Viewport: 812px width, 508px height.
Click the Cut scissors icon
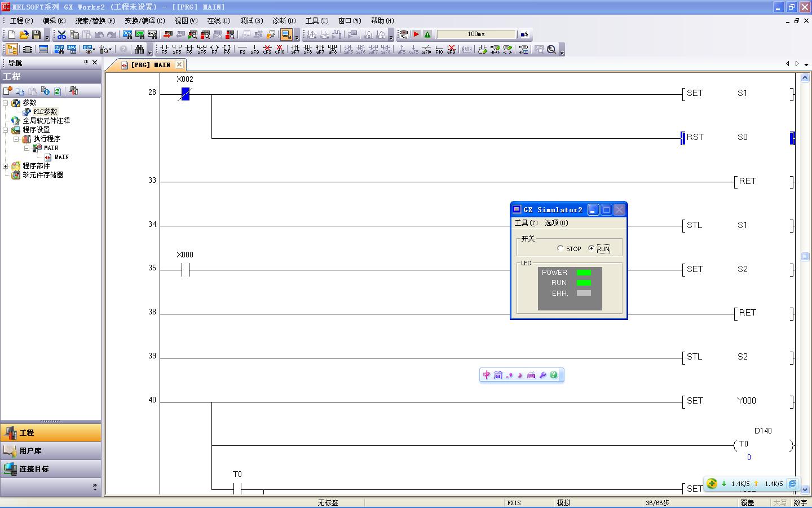click(61, 35)
